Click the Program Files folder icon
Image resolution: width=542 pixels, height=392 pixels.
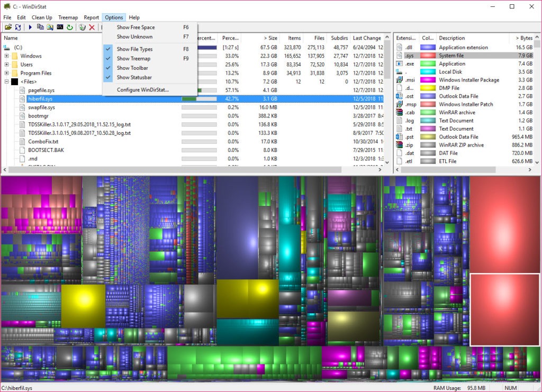pyautogui.click(x=14, y=73)
